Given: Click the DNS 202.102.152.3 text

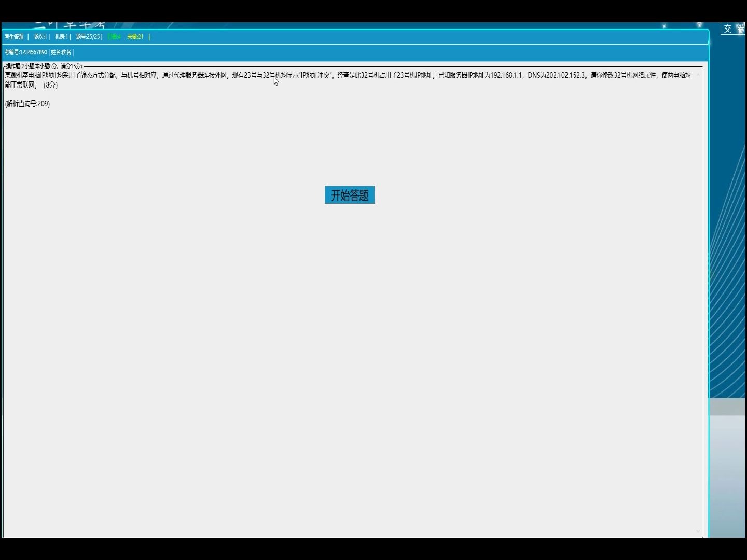Looking at the screenshot, I should [x=557, y=75].
